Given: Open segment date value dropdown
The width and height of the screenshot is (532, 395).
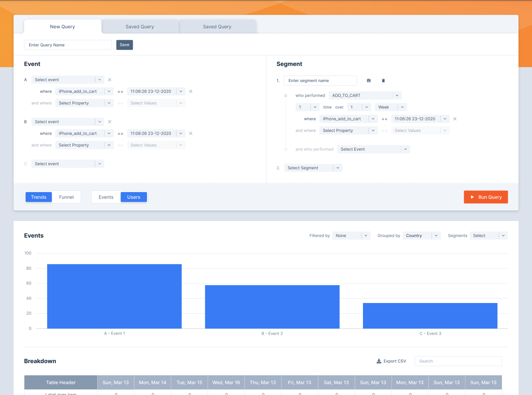Looking at the screenshot, I should pyautogui.click(x=420, y=119).
